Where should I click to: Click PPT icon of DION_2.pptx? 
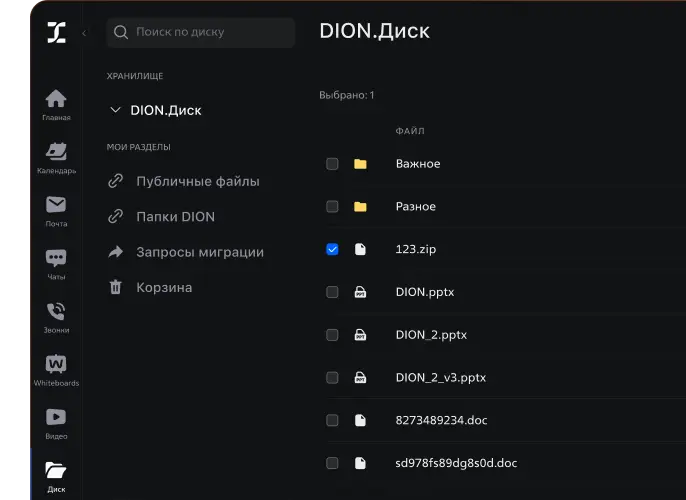[x=360, y=335]
